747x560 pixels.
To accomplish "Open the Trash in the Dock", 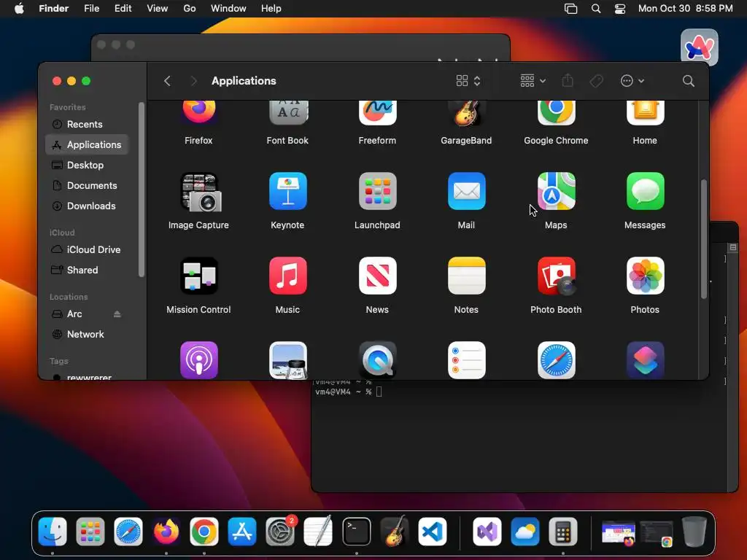I will tap(694, 532).
